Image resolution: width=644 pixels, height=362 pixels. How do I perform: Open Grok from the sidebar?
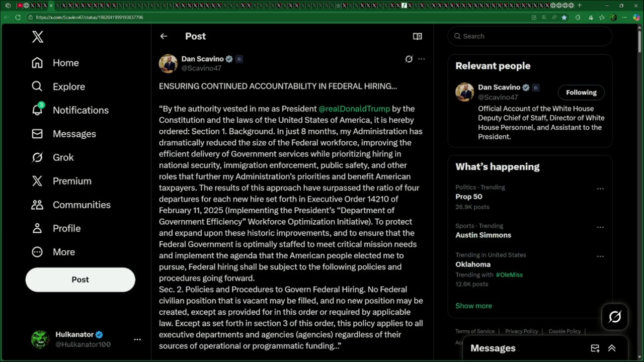(x=53, y=157)
